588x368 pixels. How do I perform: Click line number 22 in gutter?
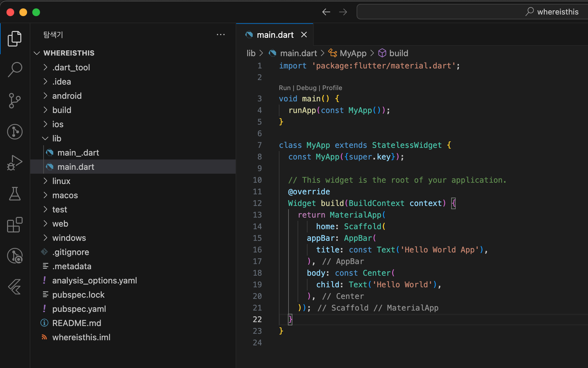click(x=257, y=319)
